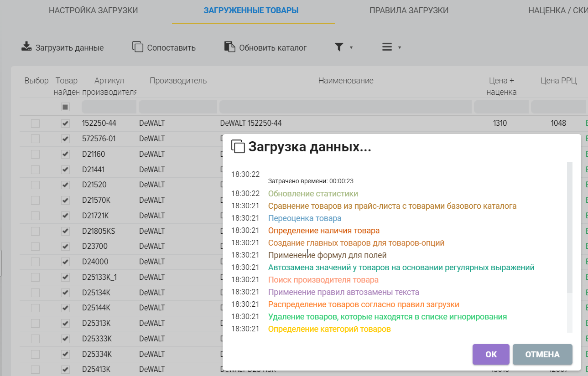Click Затрачено времени: 00:00:23 text
Viewport: 588px width, 376px height.
coord(311,181)
